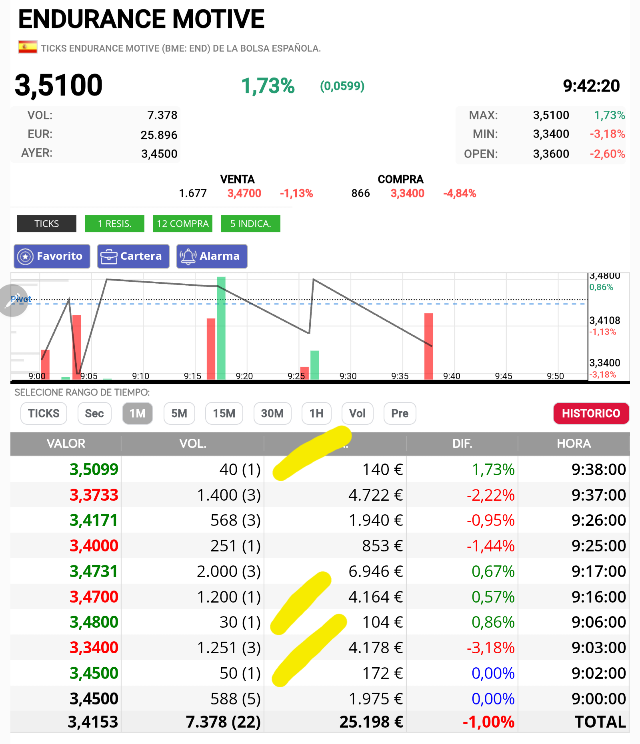The image size is (640, 744).
Task: Click the total amount 25.198 €
Action: pyautogui.click(x=371, y=722)
